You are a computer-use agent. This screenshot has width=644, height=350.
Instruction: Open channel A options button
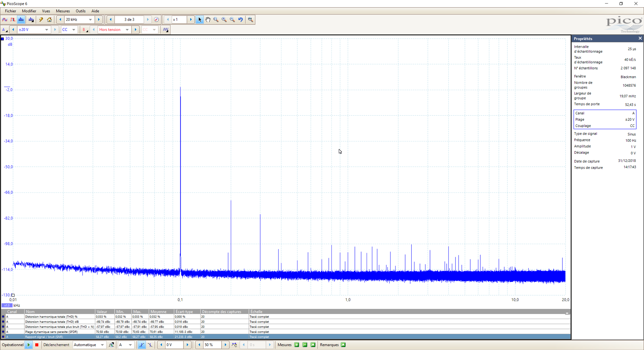pyautogui.click(x=5, y=30)
